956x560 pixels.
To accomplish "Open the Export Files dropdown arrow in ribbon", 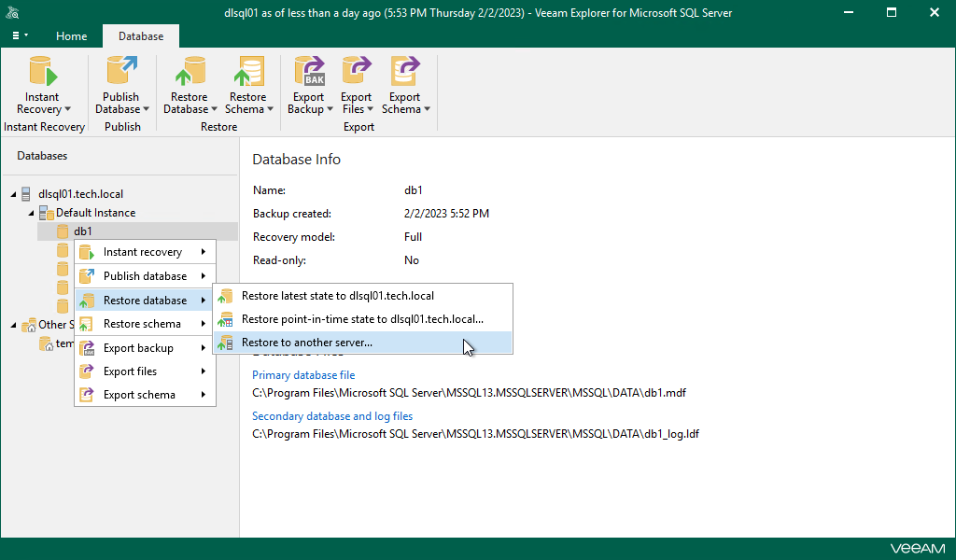I will click(x=371, y=109).
